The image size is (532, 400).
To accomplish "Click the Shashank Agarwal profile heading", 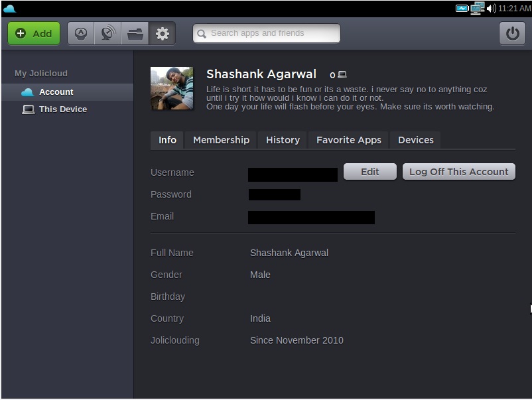I will [x=261, y=74].
